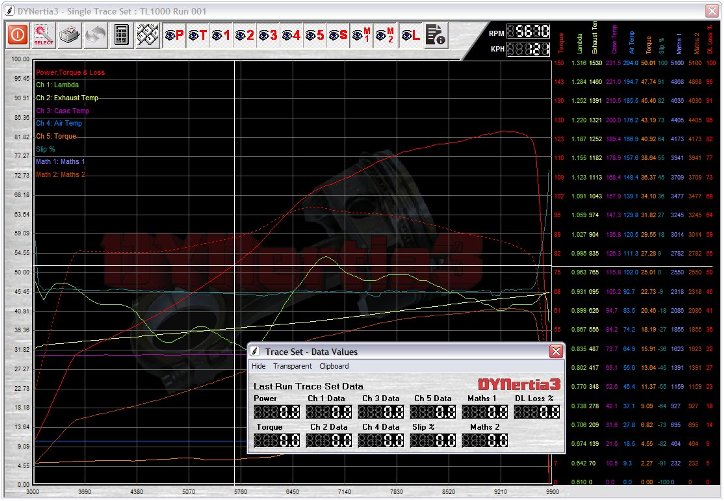Toggle Maths 1 trace visibility
Screen dimensions: 724x501
click(x=362, y=35)
